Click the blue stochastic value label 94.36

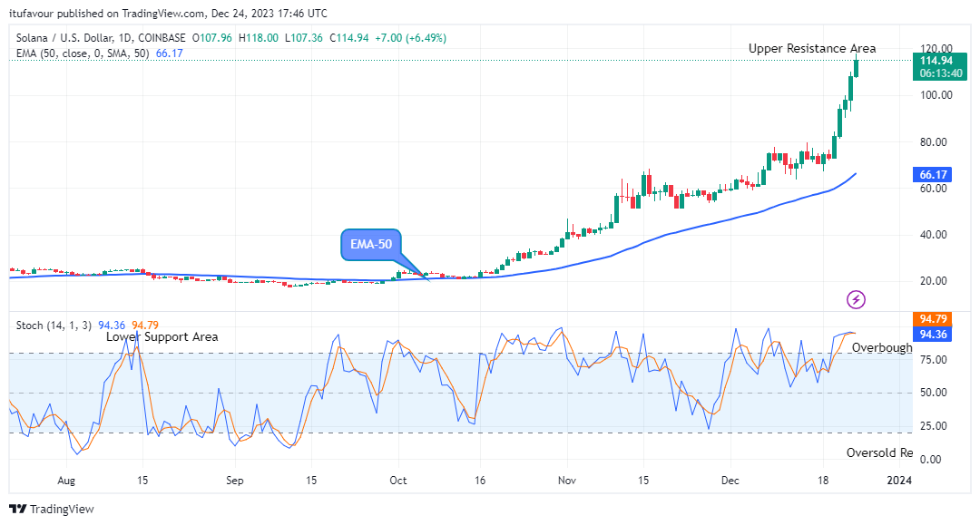tap(933, 335)
